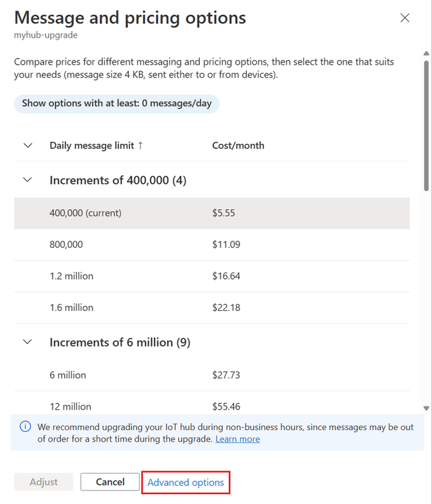The width and height of the screenshot is (432, 504).
Task: Close the Message and pricing options panel
Action: [405, 18]
